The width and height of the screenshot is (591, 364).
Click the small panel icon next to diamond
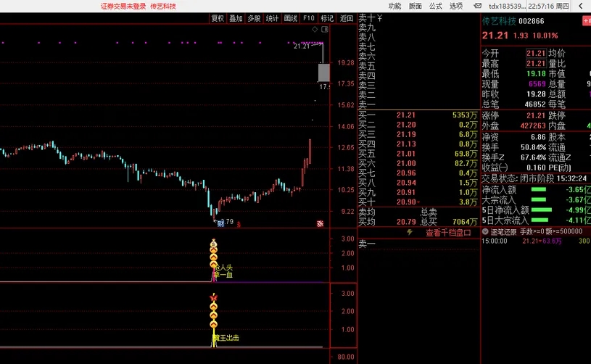pos(323,30)
